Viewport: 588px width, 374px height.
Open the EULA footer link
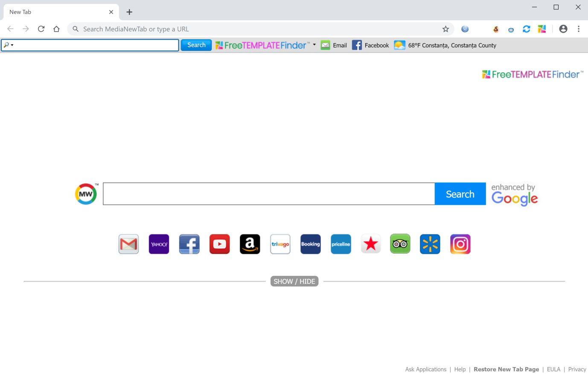(554, 369)
